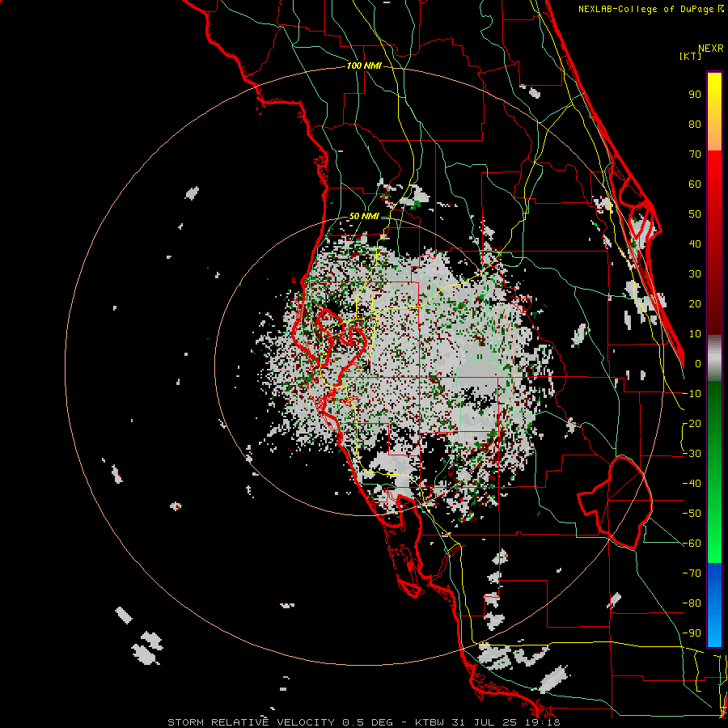Click the positive 80 value on velocity scale
This screenshot has width=728, height=728.
[x=695, y=125]
